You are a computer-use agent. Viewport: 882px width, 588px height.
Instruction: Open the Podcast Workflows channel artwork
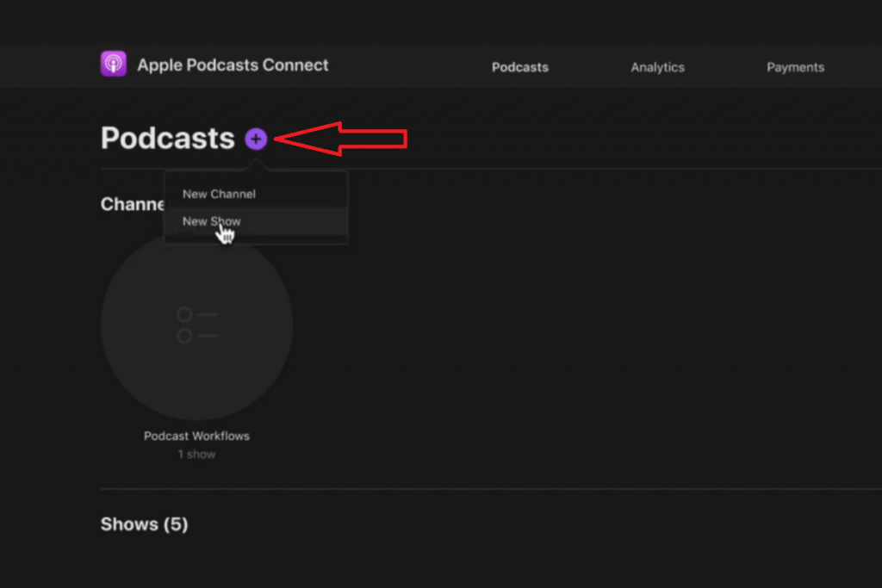pos(196,325)
